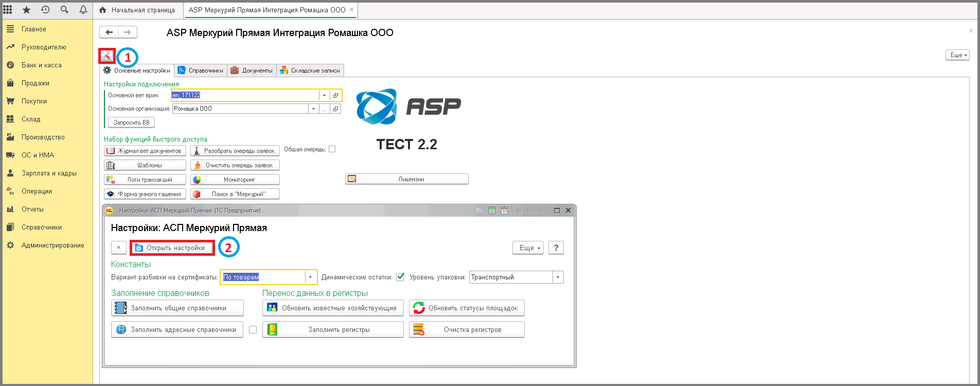Click Запросить ВВ button
Viewport: 980px width, 386px height.
132,122
